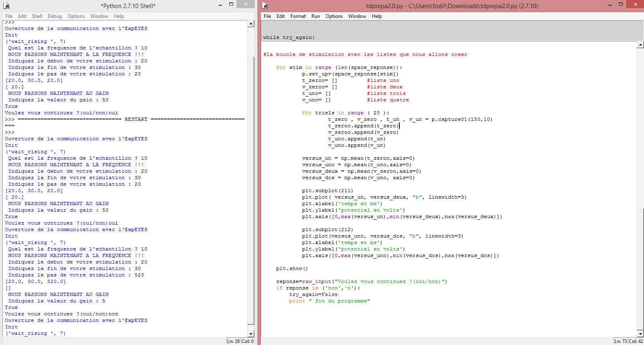
Task: Click editor status 'Col: 42' indicator
Action: 636,341
